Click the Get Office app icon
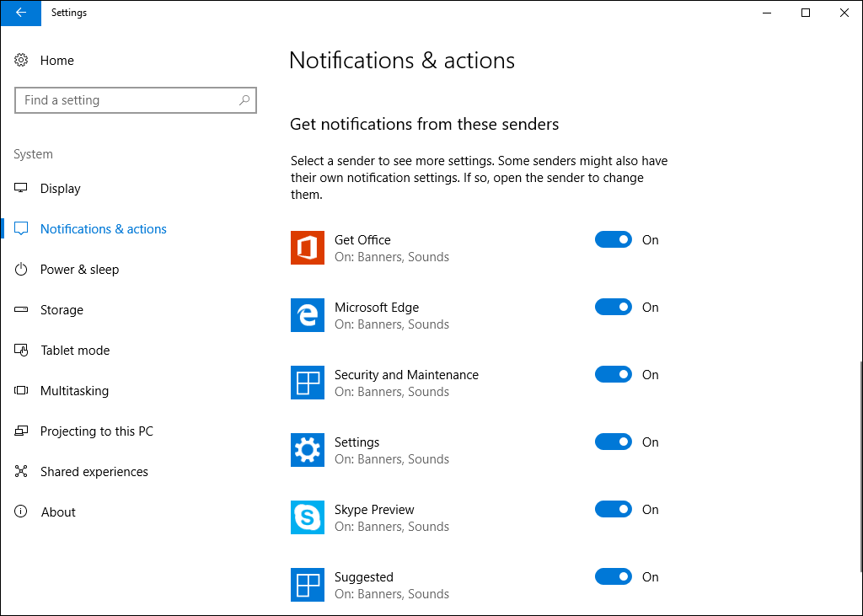 pyautogui.click(x=308, y=248)
